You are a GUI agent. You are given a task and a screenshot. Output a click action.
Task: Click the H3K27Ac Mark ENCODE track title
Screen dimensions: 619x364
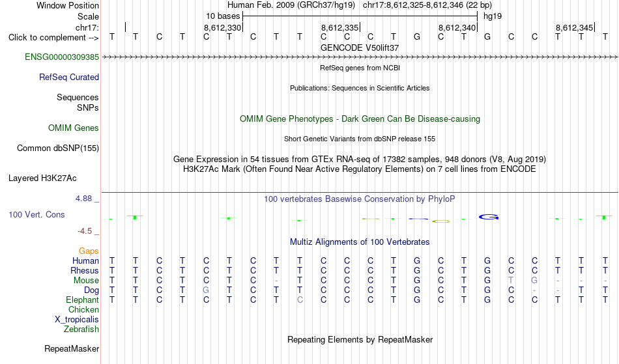(x=360, y=169)
